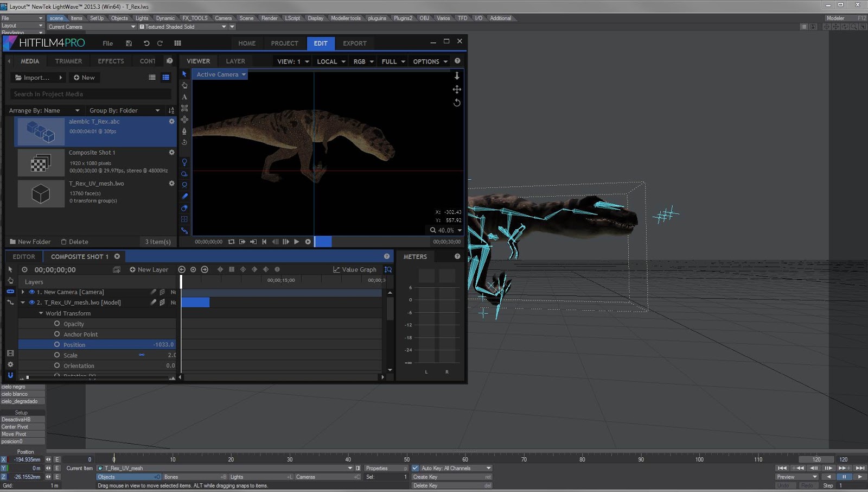Screen dimensions: 868x492
Task: Click the New Folder button
Action: [x=30, y=242]
